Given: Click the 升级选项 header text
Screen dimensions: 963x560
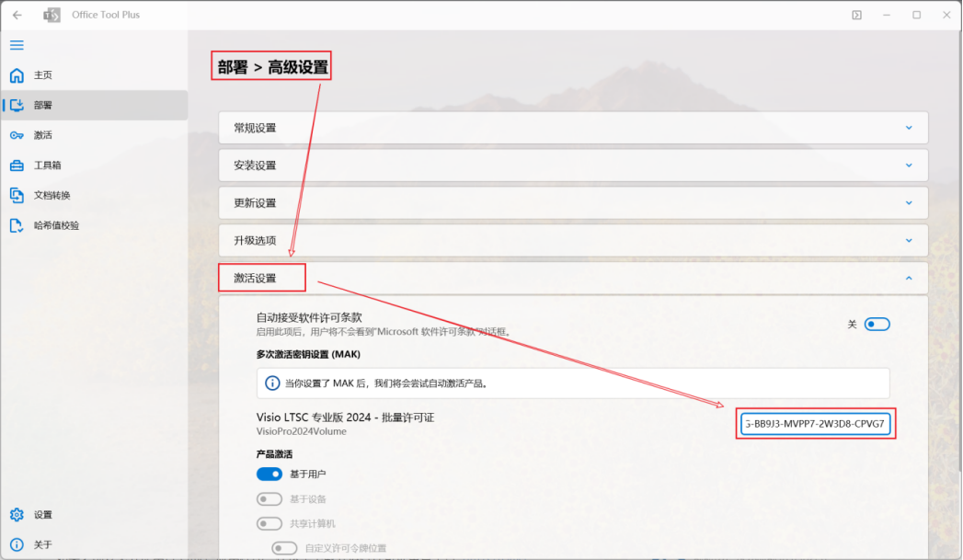Looking at the screenshot, I should point(255,240).
